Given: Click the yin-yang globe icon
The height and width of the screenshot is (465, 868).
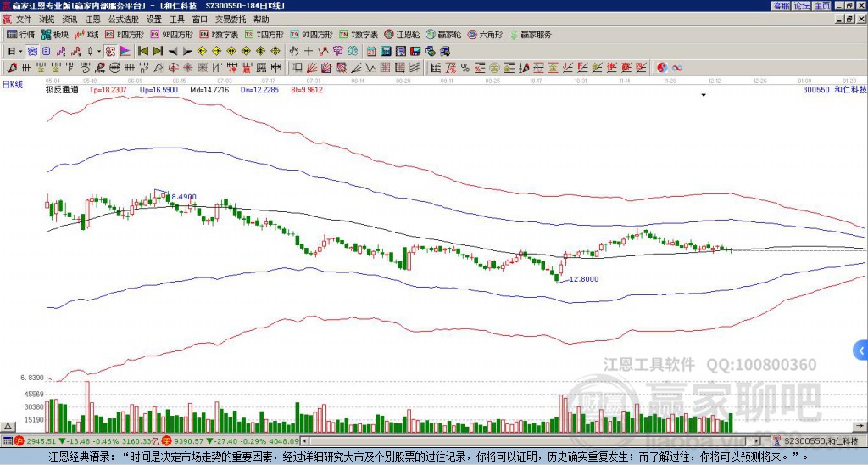Looking at the screenshot, I should 662,68.
